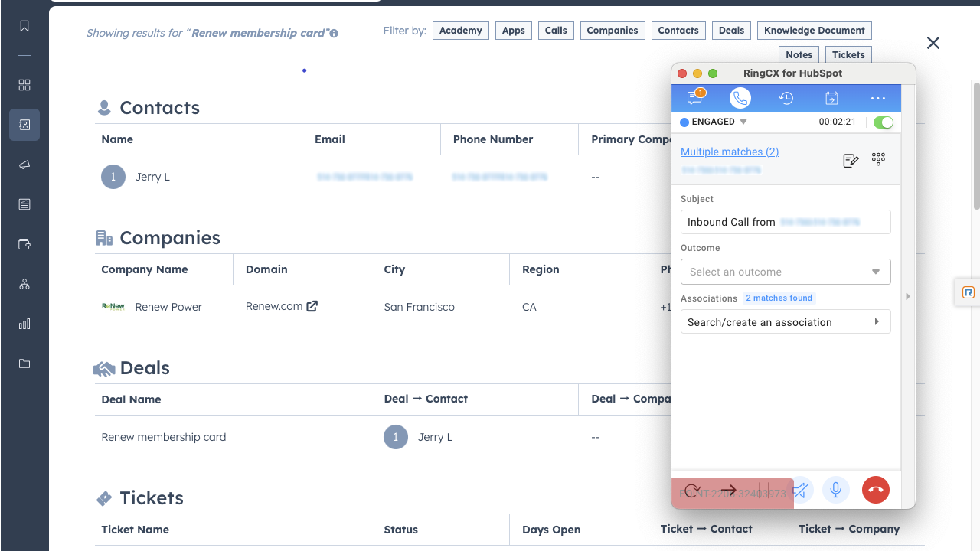Filter results by Academy
The height and width of the screenshot is (551, 980).
461,31
